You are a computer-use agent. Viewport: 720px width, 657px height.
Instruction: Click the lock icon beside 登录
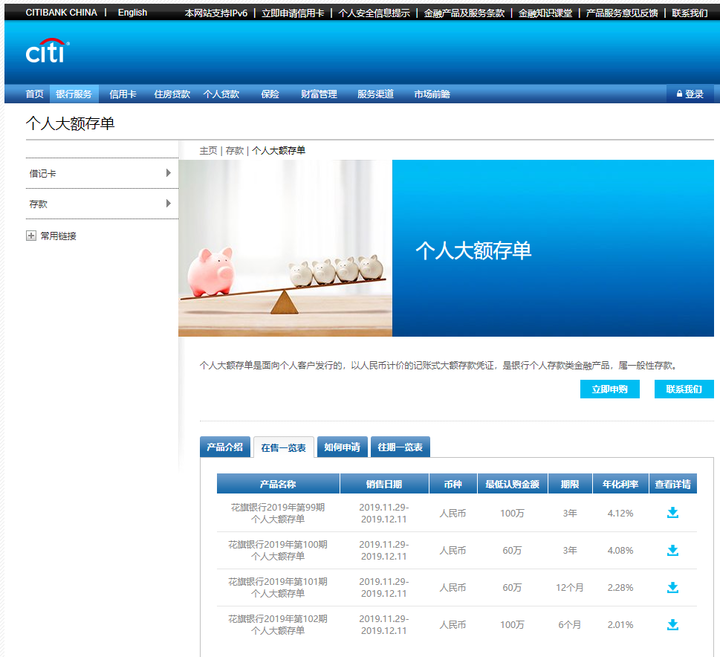click(x=679, y=94)
